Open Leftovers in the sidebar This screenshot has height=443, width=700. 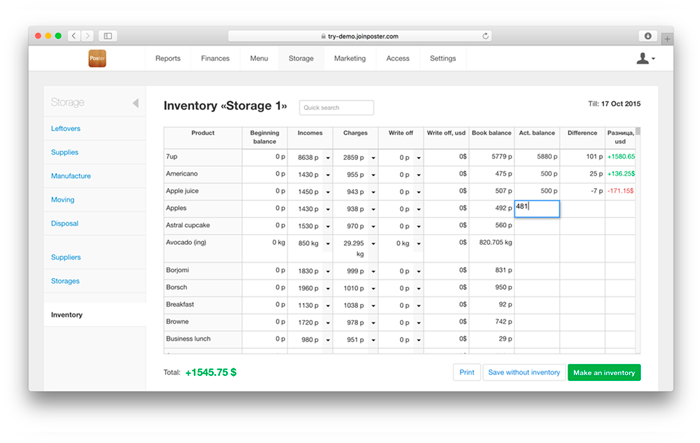tap(65, 128)
